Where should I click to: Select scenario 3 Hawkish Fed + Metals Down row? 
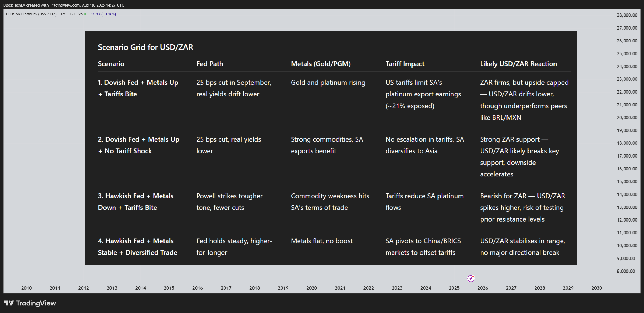334,207
